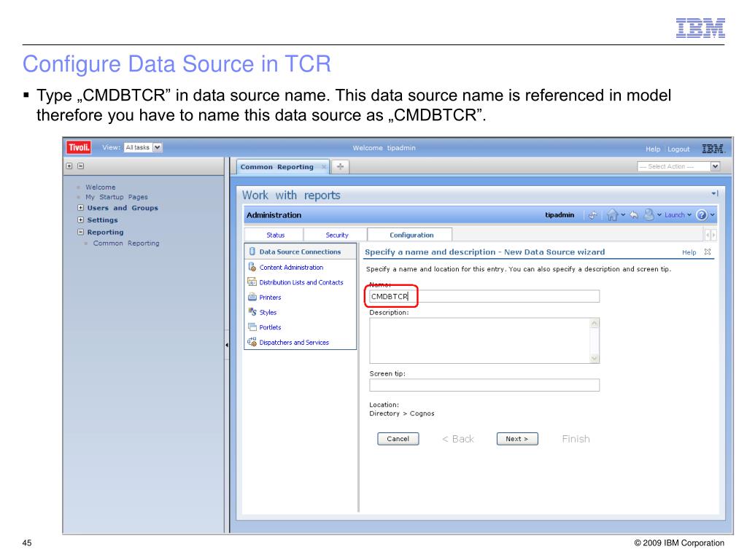Click the Description scrollbar down arrow

coord(595,359)
